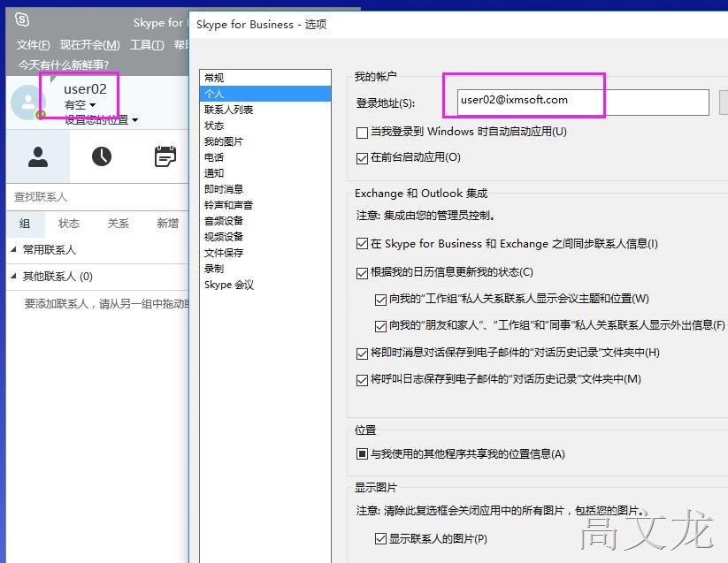Select 铃声和声音 in options list
728x563 pixels.
point(265,205)
